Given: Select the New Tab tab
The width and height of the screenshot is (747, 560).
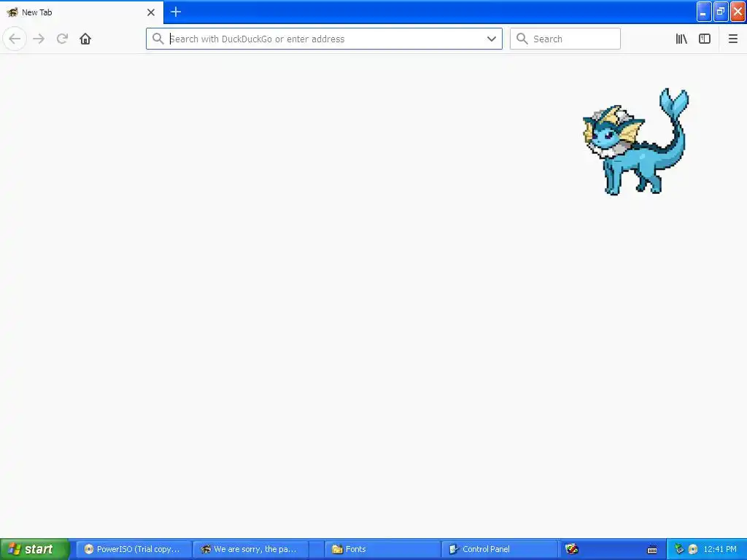Looking at the screenshot, I should 82,12.
